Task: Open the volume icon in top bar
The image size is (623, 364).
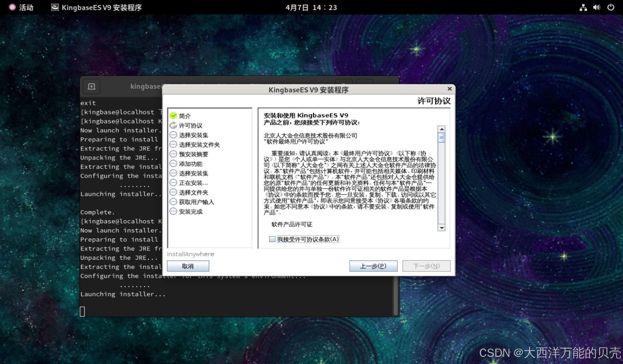Action: click(597, 7)
